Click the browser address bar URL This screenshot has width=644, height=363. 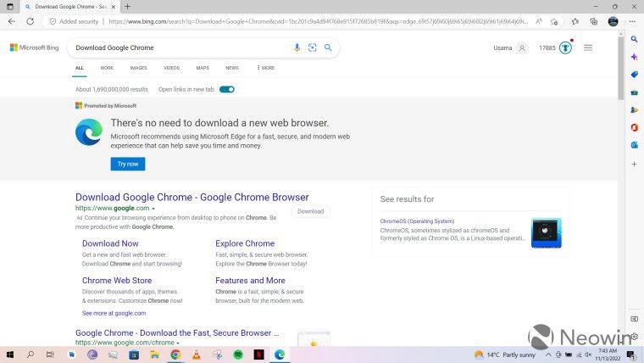(319, 21)
